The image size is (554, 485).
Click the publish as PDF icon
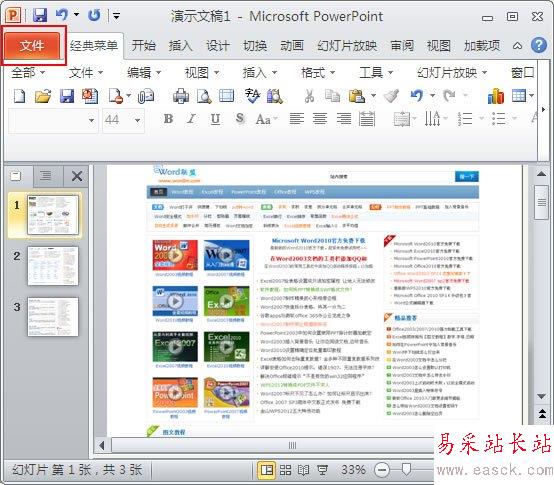90,96
